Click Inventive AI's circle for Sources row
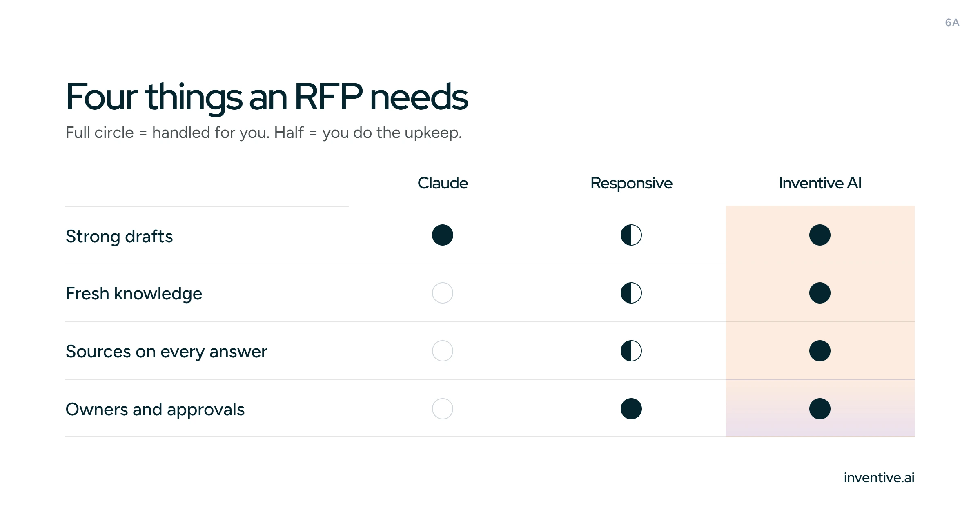Image resolution: width=980 pixels, height=514 pixels. tap(820, 351)
